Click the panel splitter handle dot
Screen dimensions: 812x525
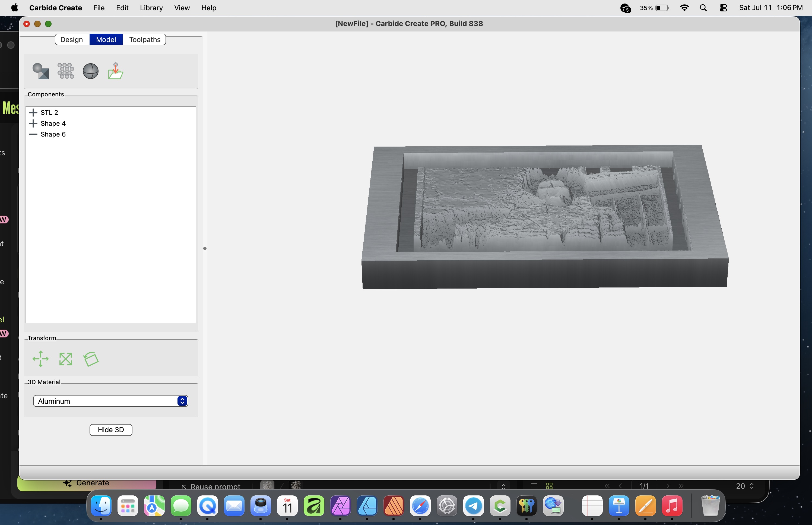pyautogui.click(x=205, y=248)
